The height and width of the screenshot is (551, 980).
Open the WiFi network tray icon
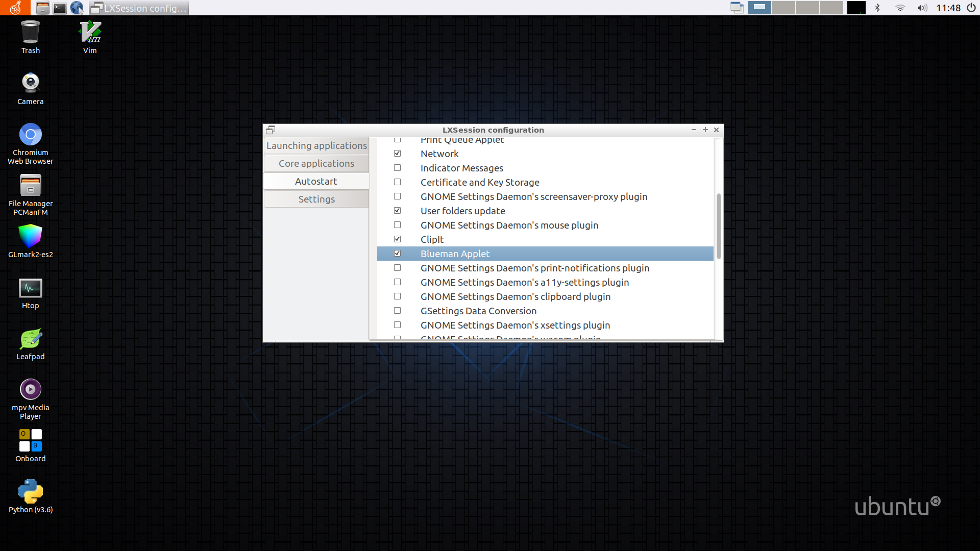(900, 8)
